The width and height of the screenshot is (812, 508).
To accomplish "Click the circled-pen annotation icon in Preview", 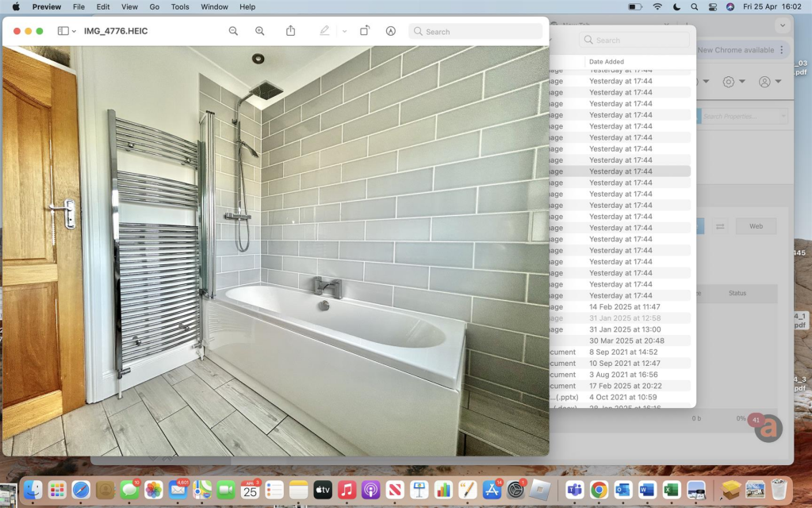I will click(390, 32).
